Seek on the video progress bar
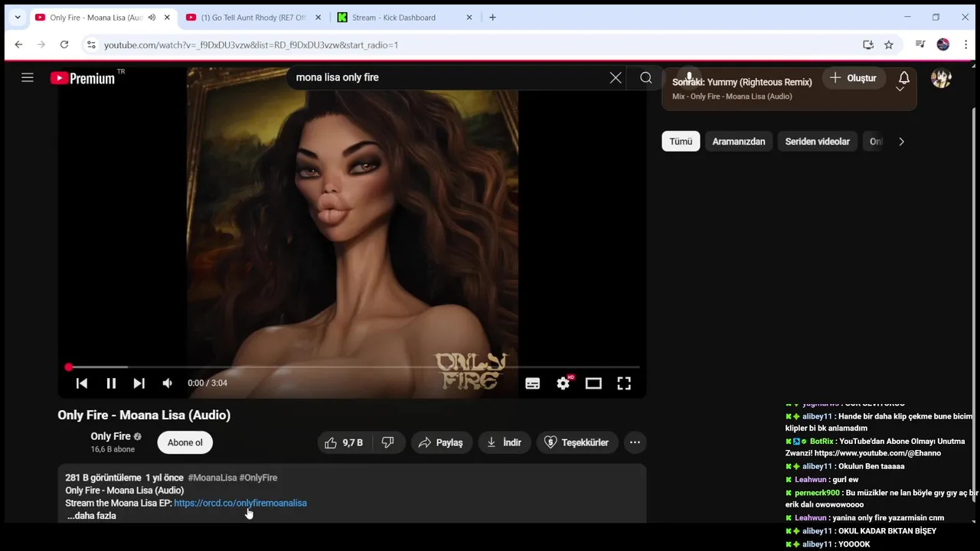The image size is (980, 551). 354,367
